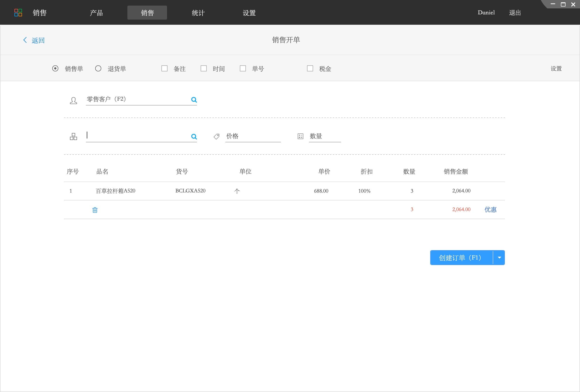
Task: Click the 销售开单 page title
Action: click(286, 40)
